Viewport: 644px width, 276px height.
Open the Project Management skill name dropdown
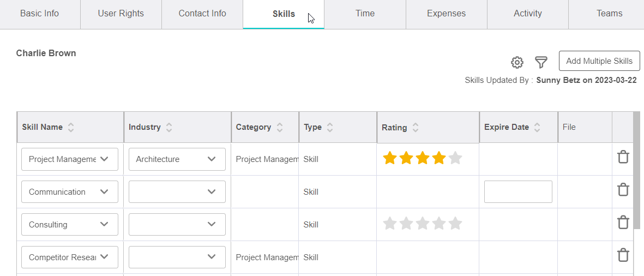coord(70,159)
